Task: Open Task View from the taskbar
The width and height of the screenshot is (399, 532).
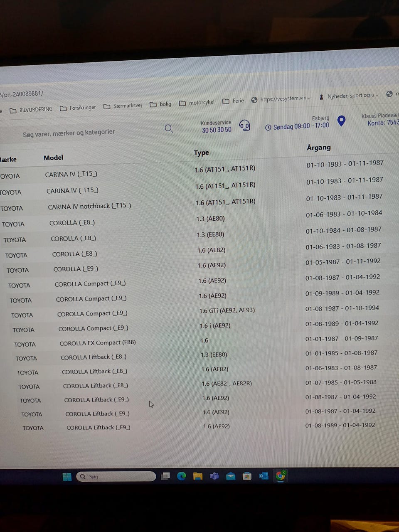Action: (x=165, y=476)
